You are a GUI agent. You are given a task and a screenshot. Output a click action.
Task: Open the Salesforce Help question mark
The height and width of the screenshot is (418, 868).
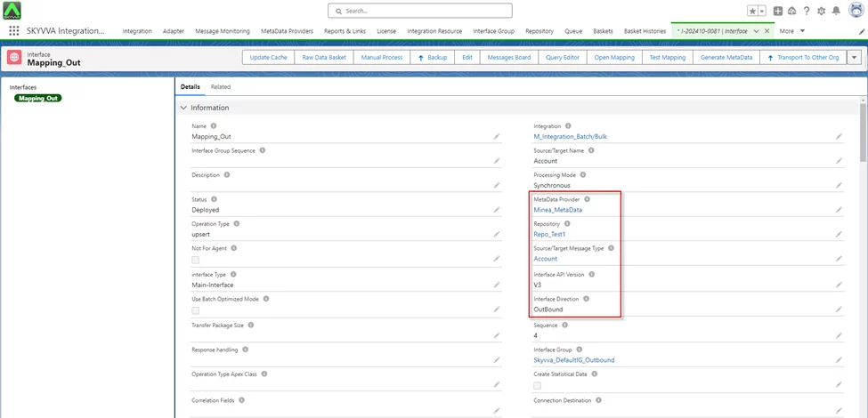click(807, 11)
